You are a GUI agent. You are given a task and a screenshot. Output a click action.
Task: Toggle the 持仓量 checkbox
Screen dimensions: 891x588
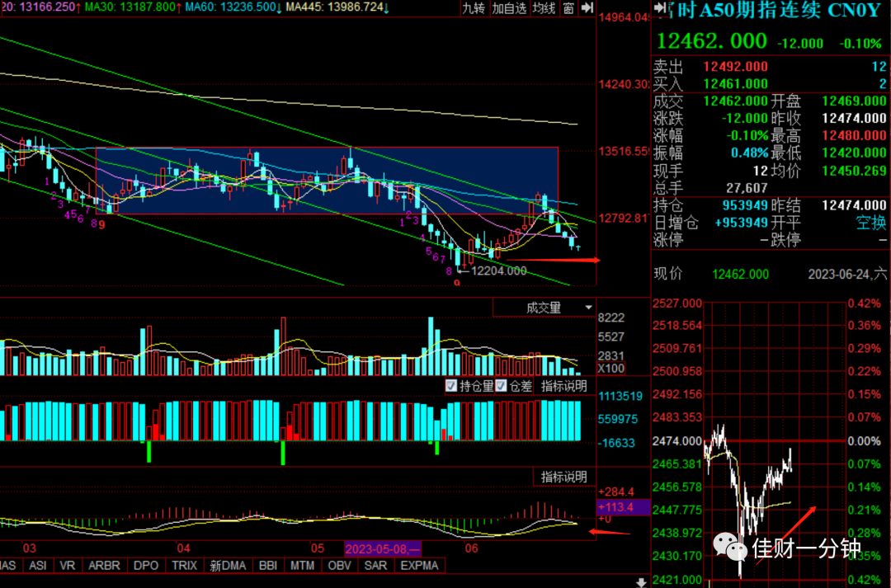pos(451,386)
